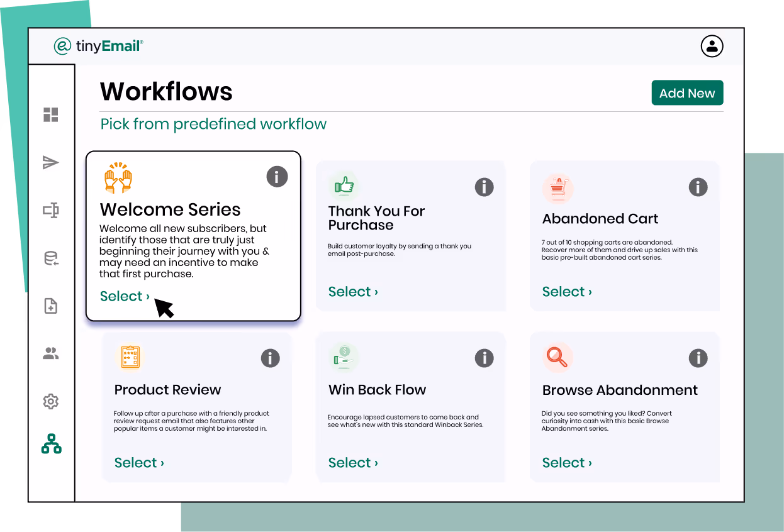The image size is (784, 532).
Task: Click the Add New button
Action: (x=687, y=92)
